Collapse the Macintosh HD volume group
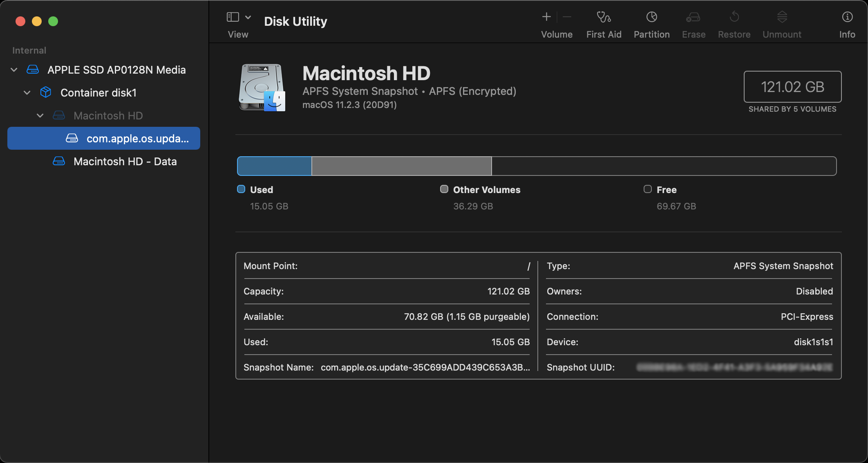 (x=40, y=115)
